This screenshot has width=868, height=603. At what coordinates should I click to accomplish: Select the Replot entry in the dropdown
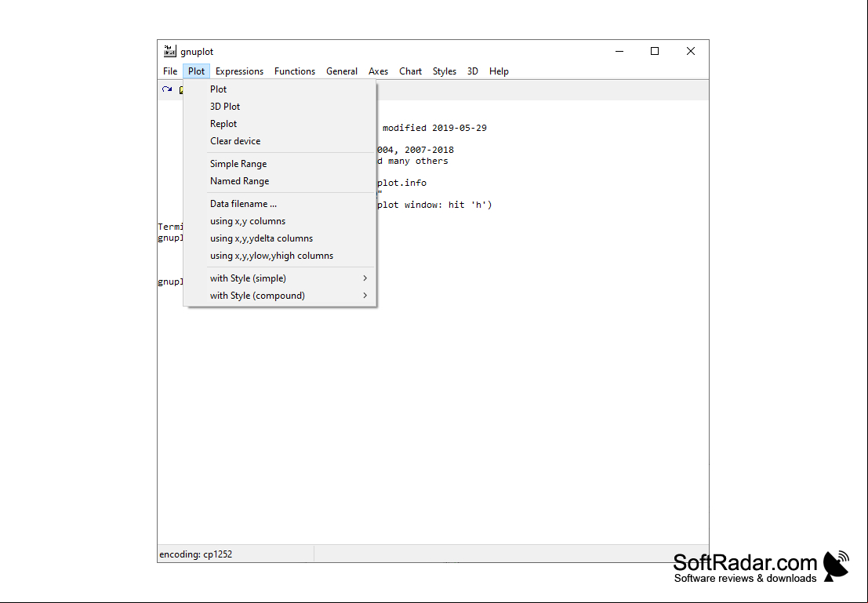click(x=280, y=123)
